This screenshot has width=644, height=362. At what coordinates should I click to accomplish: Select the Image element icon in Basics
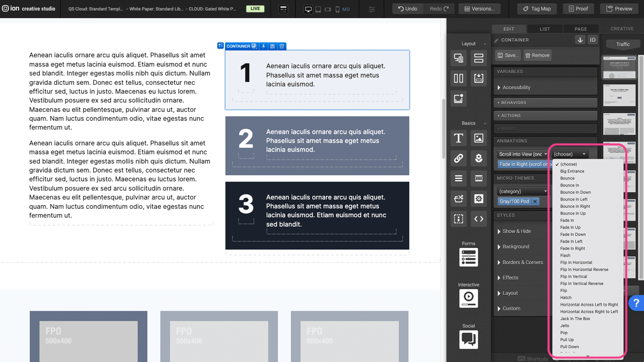point(479,138)
